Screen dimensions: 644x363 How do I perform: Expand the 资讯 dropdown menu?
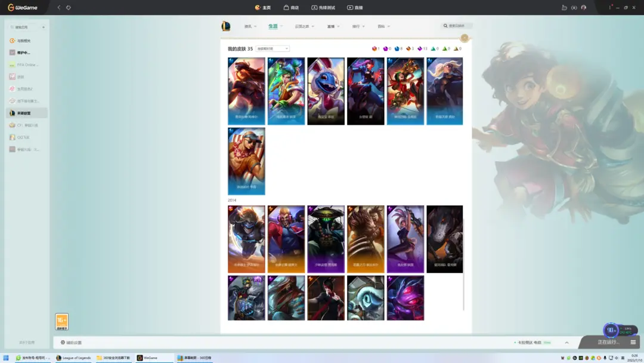(x=250, y=26)
